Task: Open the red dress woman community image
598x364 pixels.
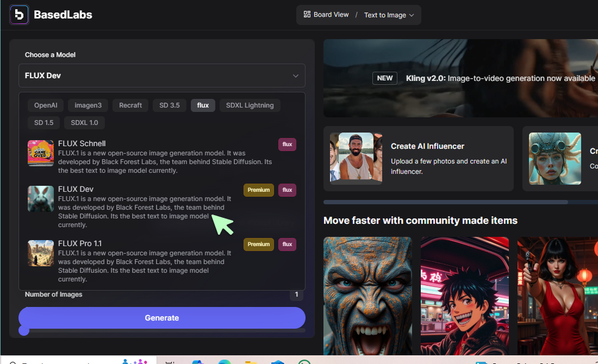Action: click(558, 296)
